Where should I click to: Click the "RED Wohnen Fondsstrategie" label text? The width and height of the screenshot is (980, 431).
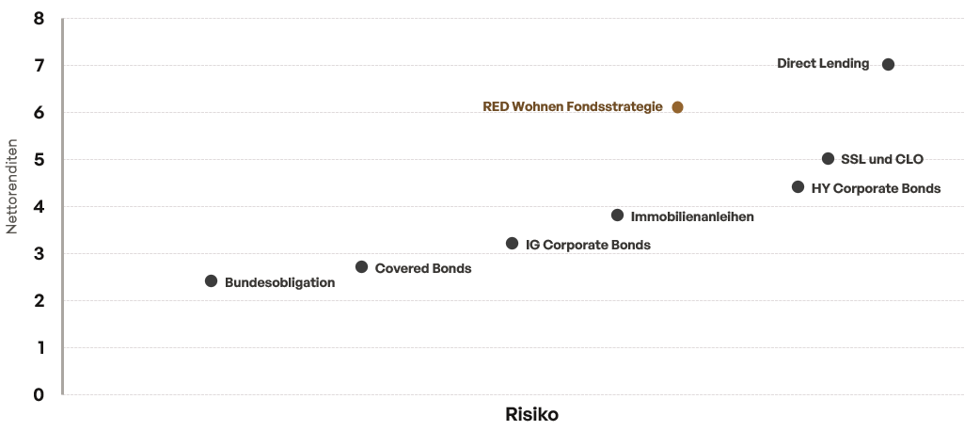pyautogui.click(x=573, y=107)
